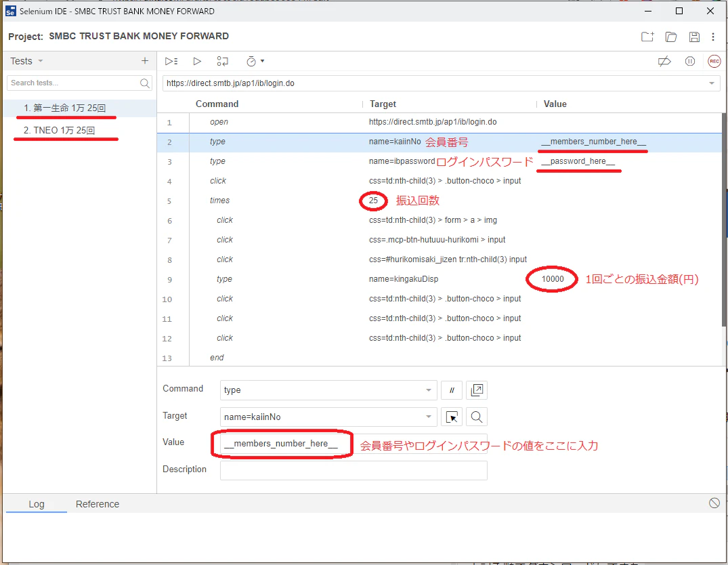
Task: Select target element in page
Action: click(x=452, y=417)
